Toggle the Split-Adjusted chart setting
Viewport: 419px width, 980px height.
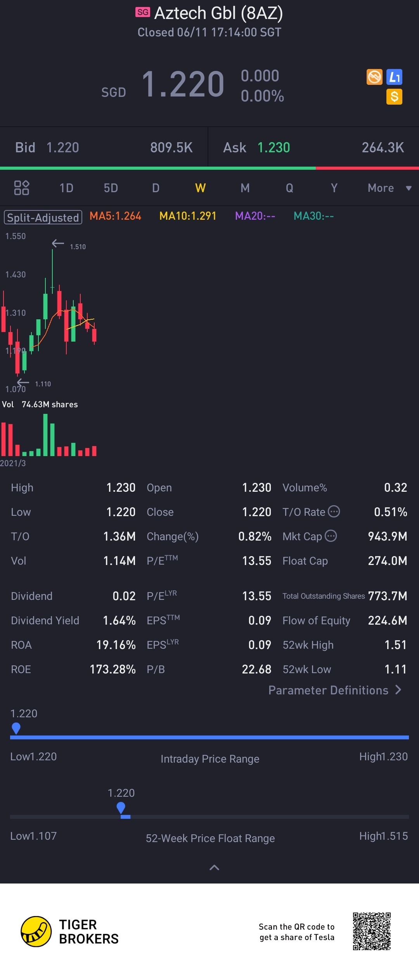pyautogui.click(x=43, y=217)
